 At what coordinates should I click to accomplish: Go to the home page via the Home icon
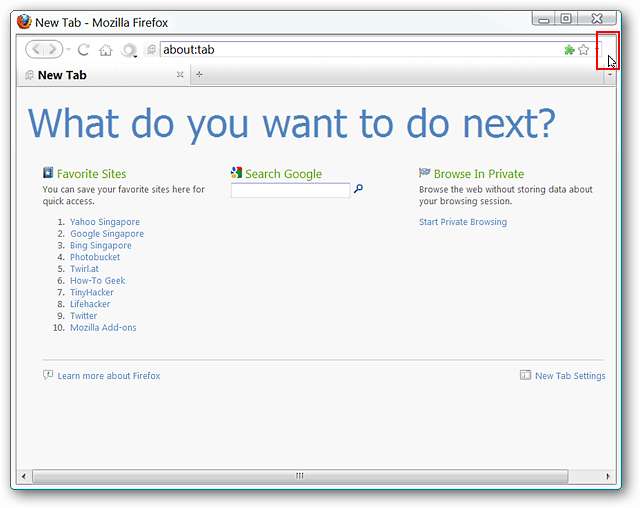(x=106, y=50)
